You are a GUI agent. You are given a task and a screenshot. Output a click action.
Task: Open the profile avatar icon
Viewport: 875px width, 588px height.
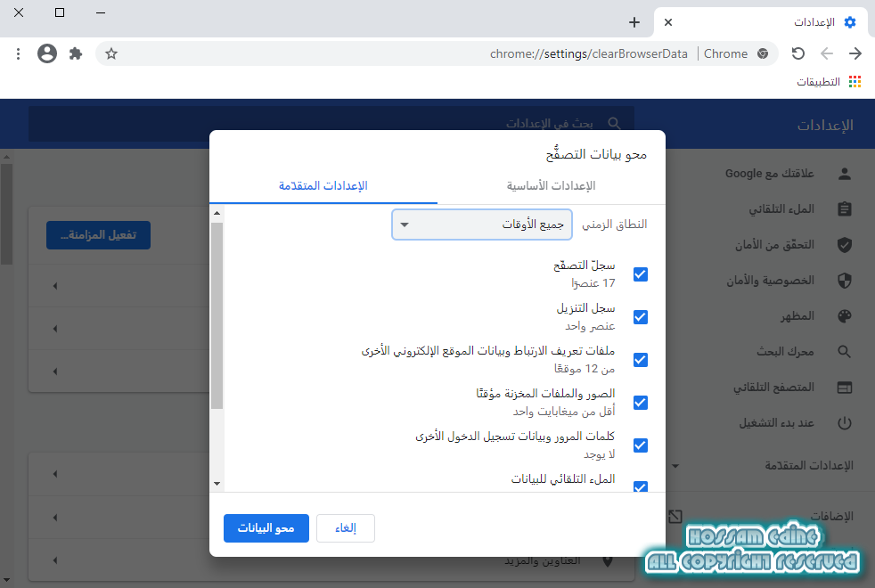[47, 53]
